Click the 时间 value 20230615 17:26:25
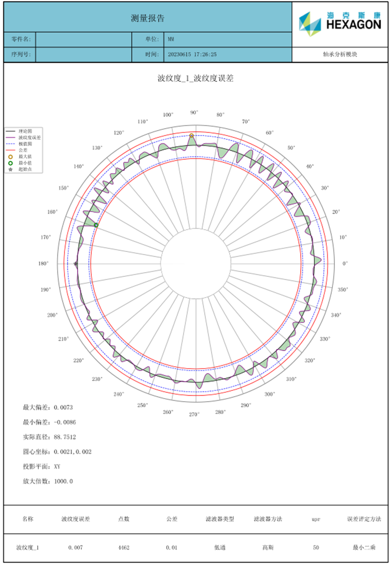 click(192, 54)
